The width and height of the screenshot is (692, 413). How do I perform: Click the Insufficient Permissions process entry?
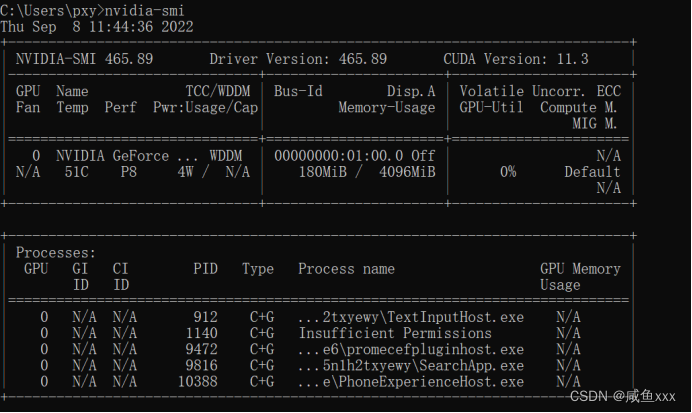(x=395, y=333)
